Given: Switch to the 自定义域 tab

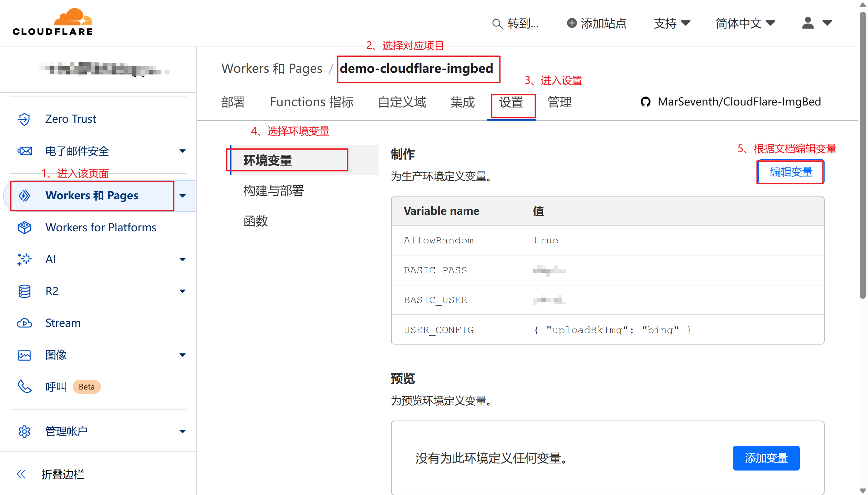Looking at the screenshot, I should [402, 102].
